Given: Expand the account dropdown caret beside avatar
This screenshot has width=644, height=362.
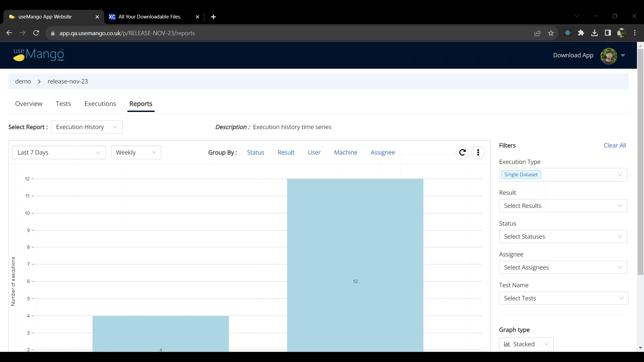Looking at the screenshot, I should point(623,56).
